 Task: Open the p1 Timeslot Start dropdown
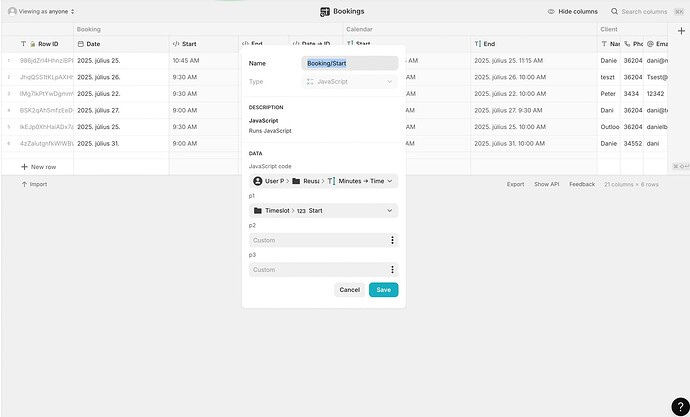[323, 211]
